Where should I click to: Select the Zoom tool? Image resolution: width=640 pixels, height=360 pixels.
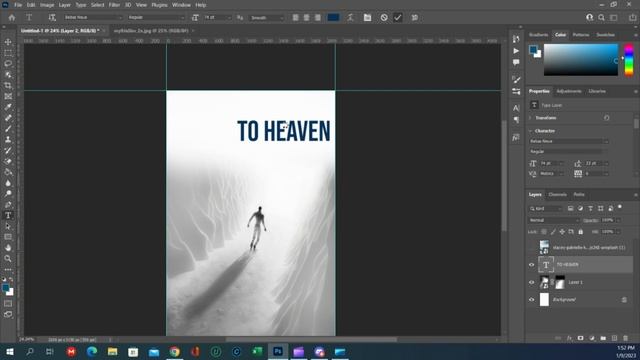(8, 258)
